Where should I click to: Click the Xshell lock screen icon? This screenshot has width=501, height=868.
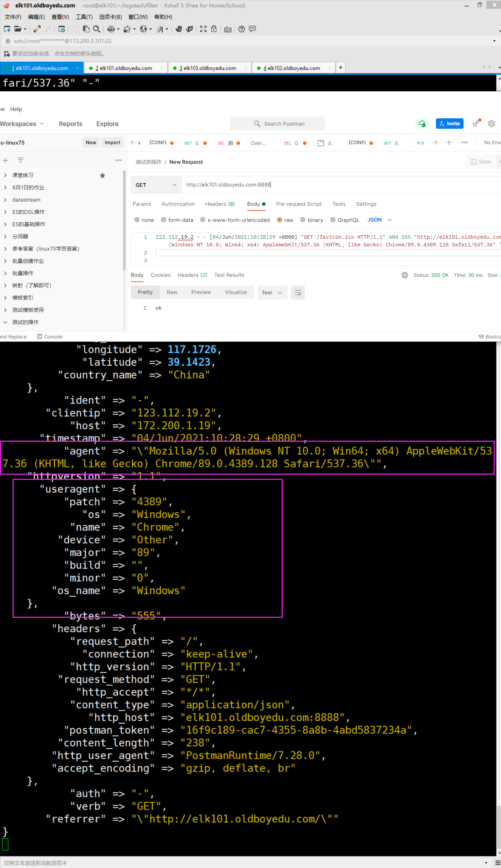click(x=214, y=29)
